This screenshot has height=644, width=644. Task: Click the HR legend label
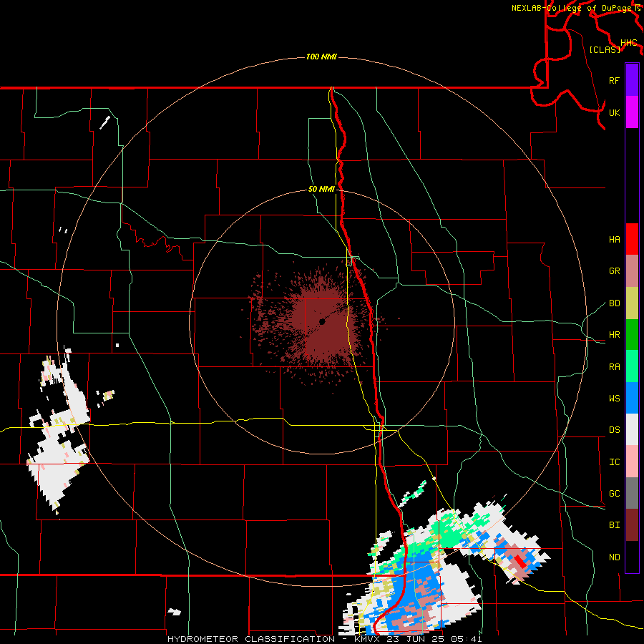tap(614, 335)
